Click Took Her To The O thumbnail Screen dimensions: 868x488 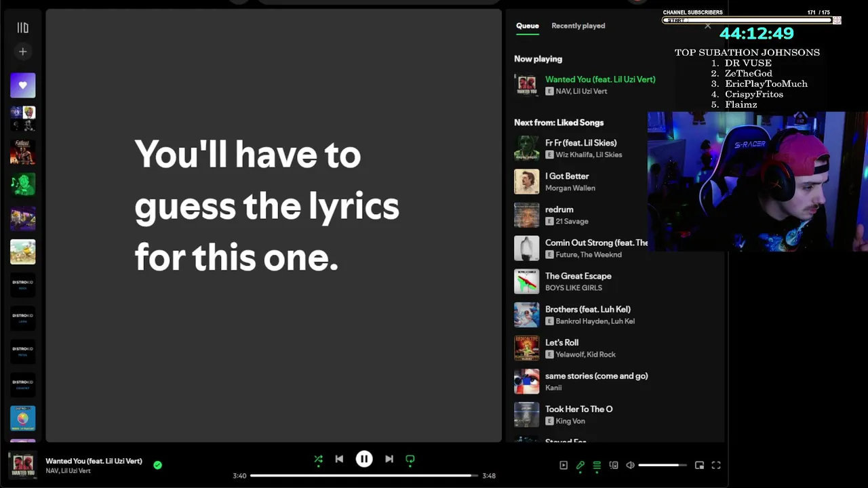pyautogui.click(x=527, y=415)
